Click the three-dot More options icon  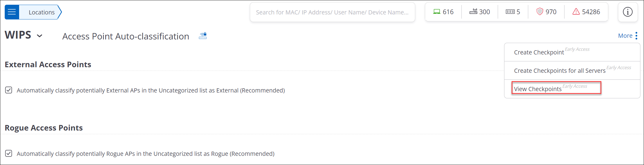[637, 36]
